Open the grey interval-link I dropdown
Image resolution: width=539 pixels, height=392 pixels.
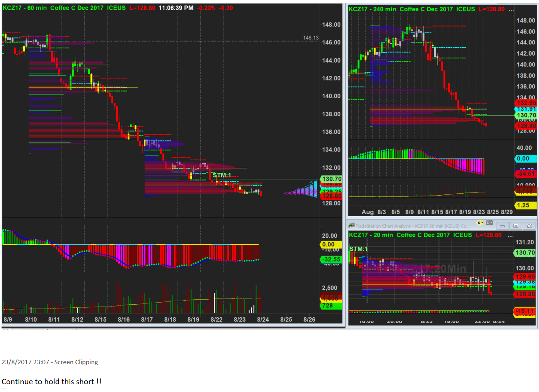[x=490, y=223]
